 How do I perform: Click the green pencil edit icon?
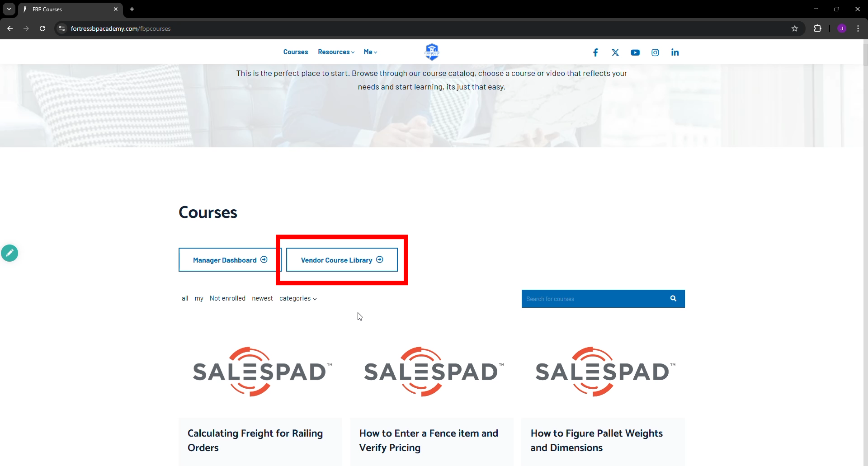tap(9, 253)
